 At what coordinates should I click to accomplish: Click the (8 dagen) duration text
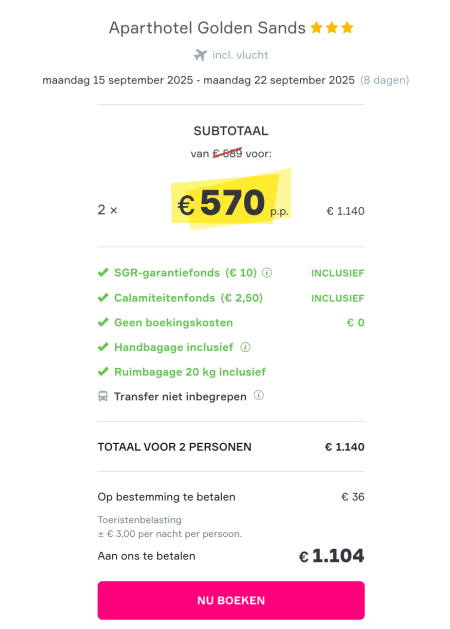tap(384, 80)
